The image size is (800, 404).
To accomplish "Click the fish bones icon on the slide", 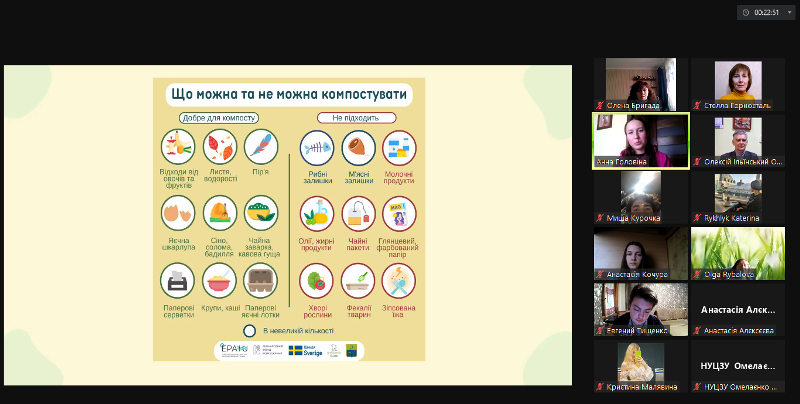I will pyautogui.click(x=318, y=149).
